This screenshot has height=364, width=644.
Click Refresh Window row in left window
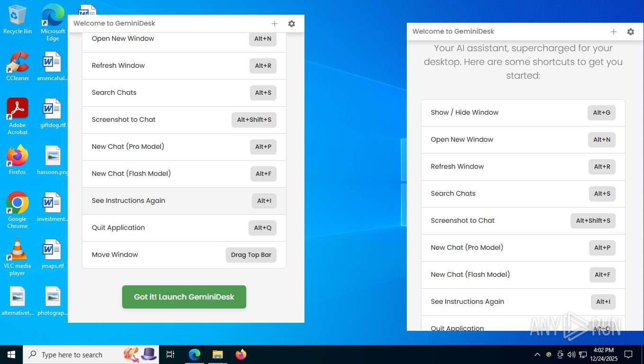click(184, 66)
